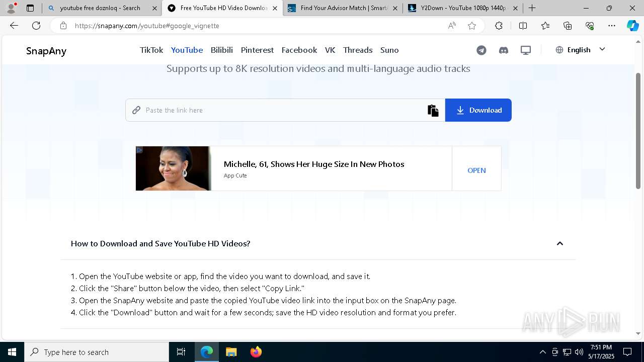The image size is (644, 362).
Task: Open the network tray icon
Action: [x=567, y=352]
